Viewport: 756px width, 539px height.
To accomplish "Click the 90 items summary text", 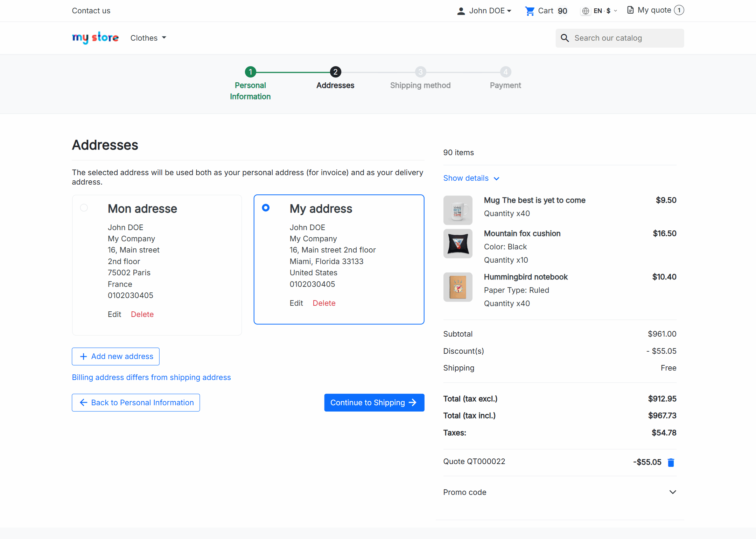I will 458,153.
